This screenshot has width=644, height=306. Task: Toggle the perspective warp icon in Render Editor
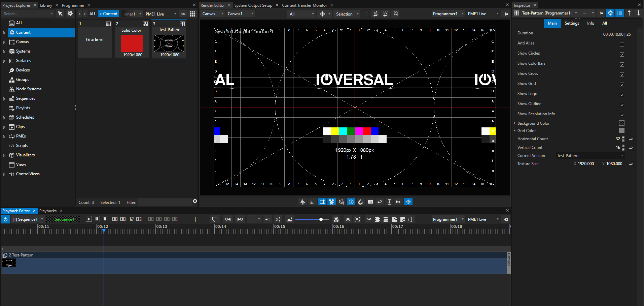click(342, 202)
